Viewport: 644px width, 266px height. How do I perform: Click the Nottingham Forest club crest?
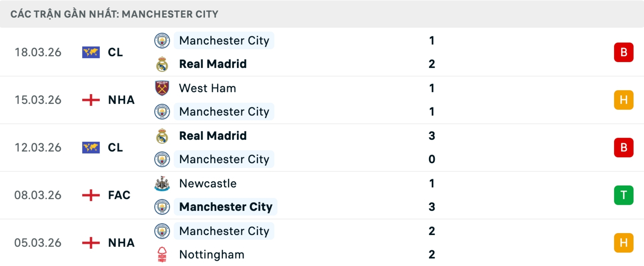point(162,255)
